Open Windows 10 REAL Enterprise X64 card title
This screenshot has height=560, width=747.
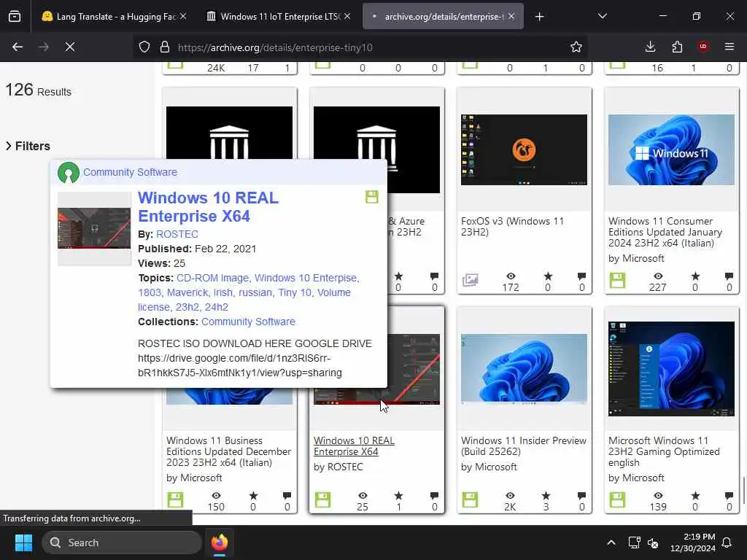coord(354,446)
